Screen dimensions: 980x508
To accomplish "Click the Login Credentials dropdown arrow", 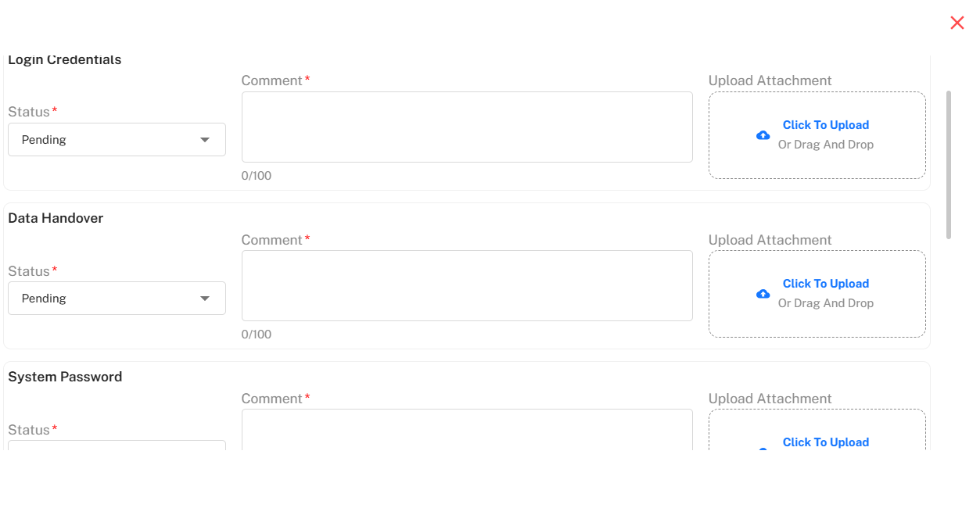I will coord(205,140).
